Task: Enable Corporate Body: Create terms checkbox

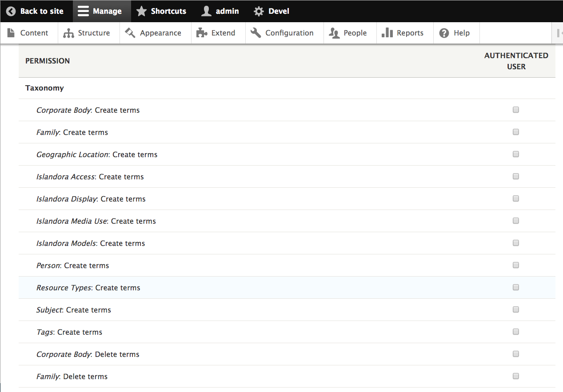Action: pyautogui.click(x=516, y=110)
